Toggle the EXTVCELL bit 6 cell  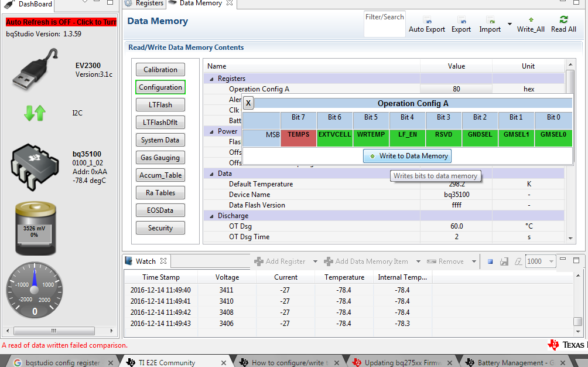335,138
